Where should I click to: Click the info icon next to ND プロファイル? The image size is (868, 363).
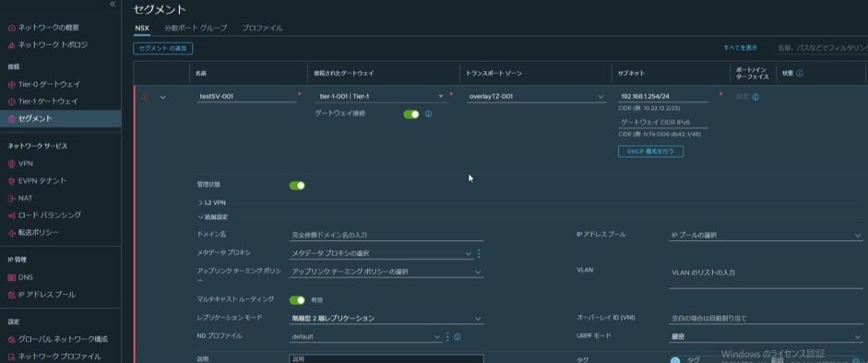click(x=458, y=336)
